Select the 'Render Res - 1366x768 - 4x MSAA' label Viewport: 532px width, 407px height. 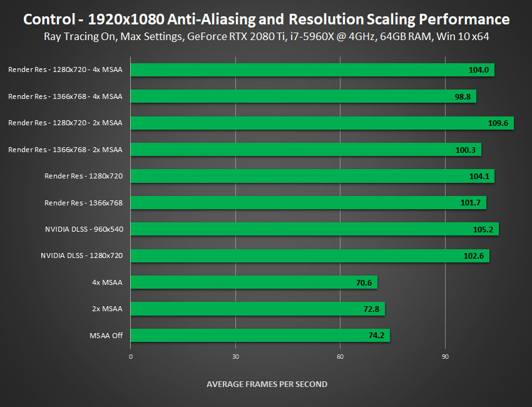coord(65,96)
